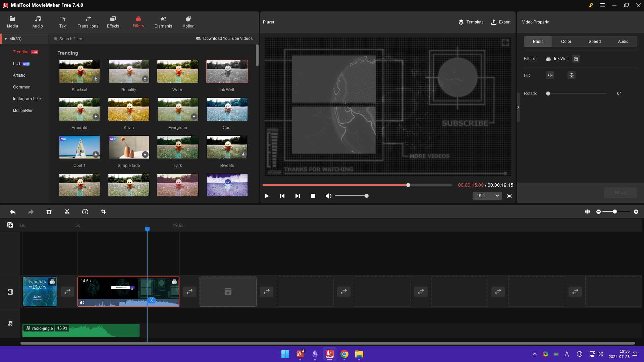Open the speed control icon in timeline toolbar
The image size is (644, 362).
85,212
